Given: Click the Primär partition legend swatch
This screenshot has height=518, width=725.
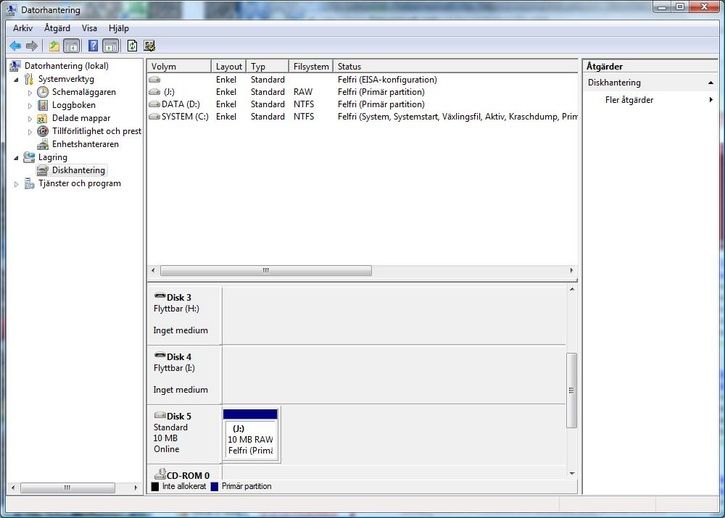Looking at the screenshot, I should (x=214, y=487).
